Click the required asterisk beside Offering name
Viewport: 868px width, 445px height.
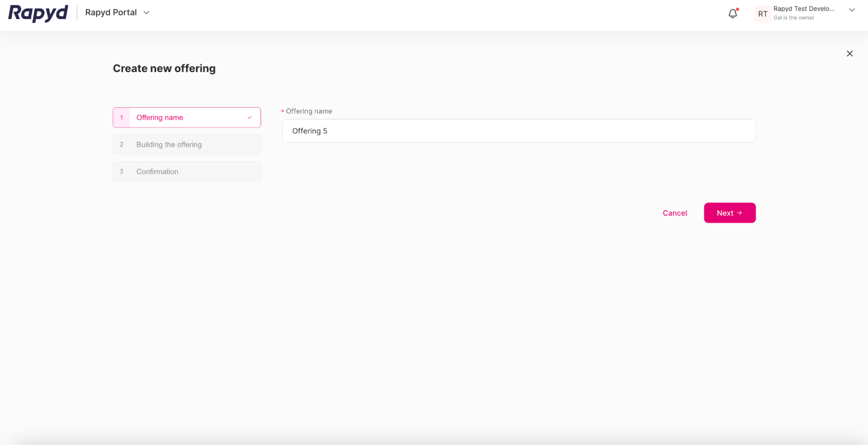pyautogui.click(x=282, y=111)
